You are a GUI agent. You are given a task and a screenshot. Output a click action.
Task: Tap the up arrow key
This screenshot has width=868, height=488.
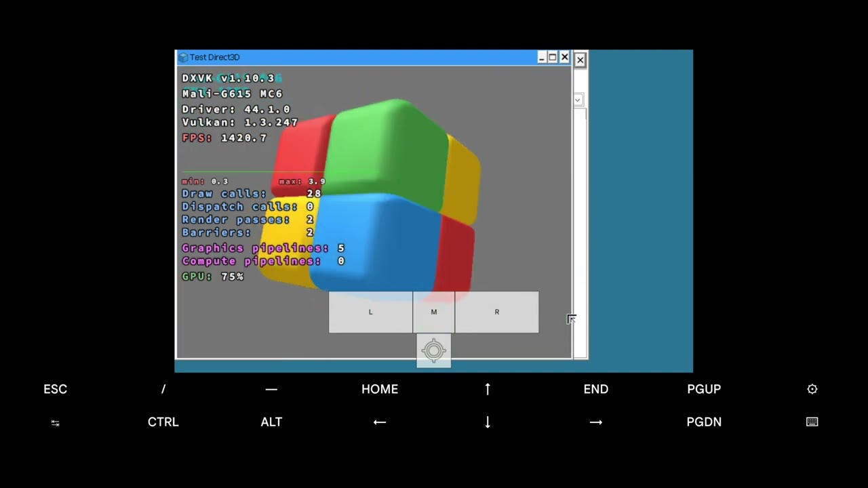(x=488, y=389)
